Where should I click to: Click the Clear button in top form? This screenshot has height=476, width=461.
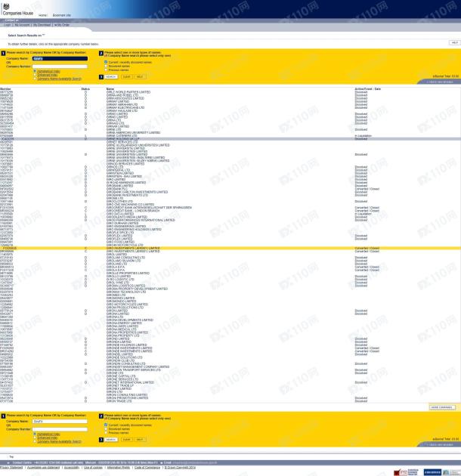127,77
